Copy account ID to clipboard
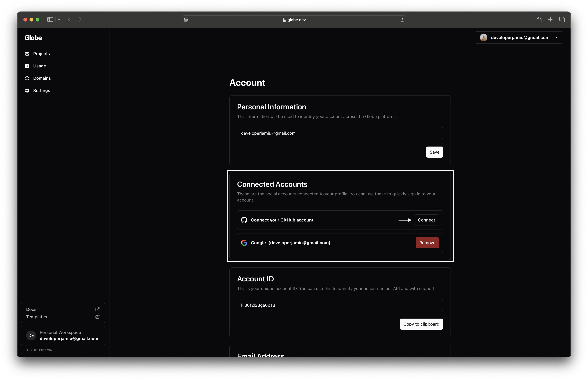 421,324
